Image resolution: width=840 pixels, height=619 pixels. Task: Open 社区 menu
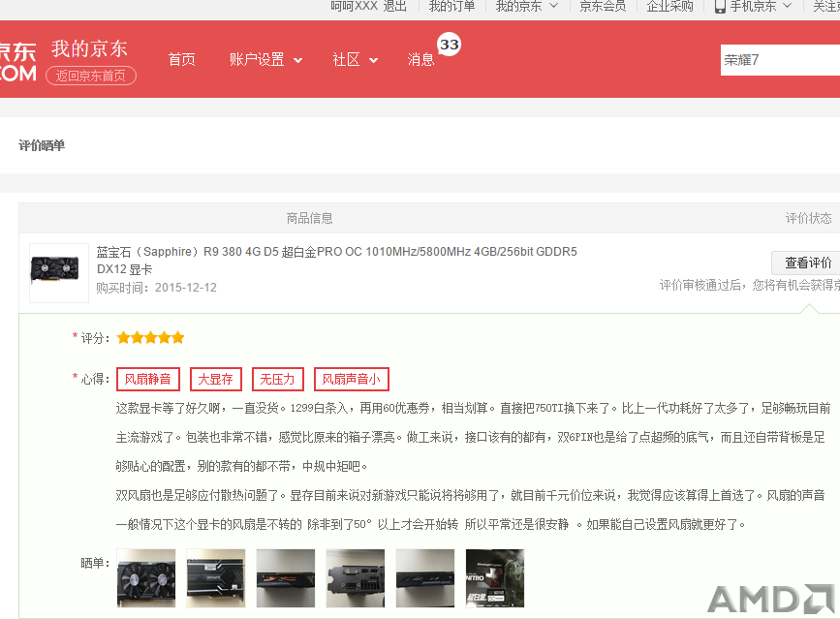click(346, 59)
